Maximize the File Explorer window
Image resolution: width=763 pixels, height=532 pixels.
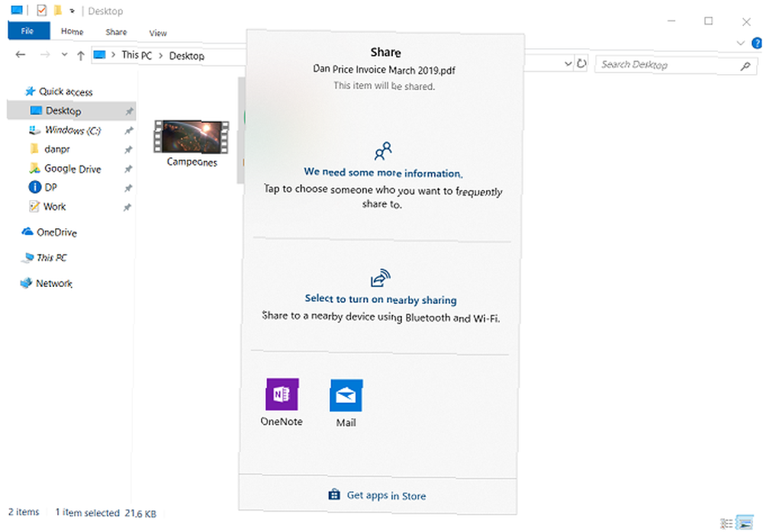[x=709, y=21]
